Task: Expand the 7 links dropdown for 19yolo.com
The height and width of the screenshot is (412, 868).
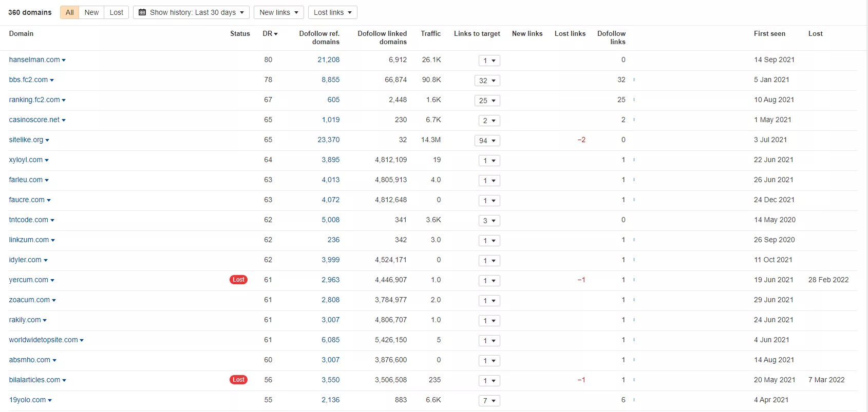Action: coord(489,401)
